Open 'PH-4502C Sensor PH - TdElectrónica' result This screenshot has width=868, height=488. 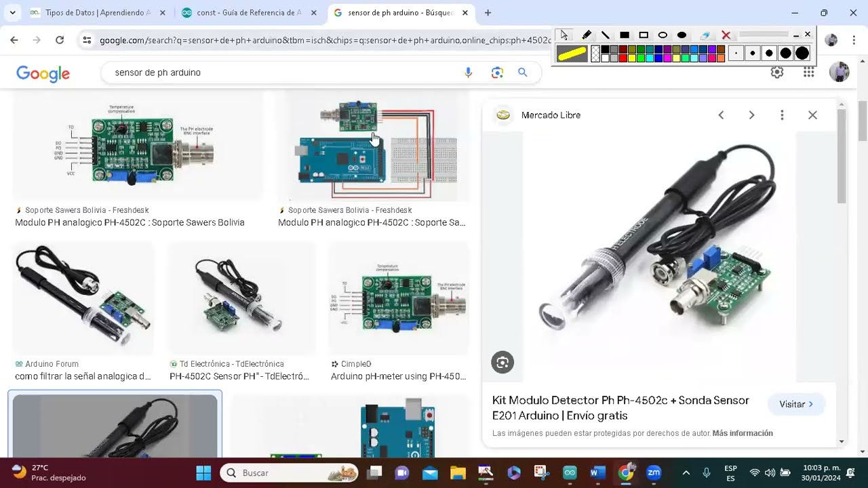coord(239,376)
